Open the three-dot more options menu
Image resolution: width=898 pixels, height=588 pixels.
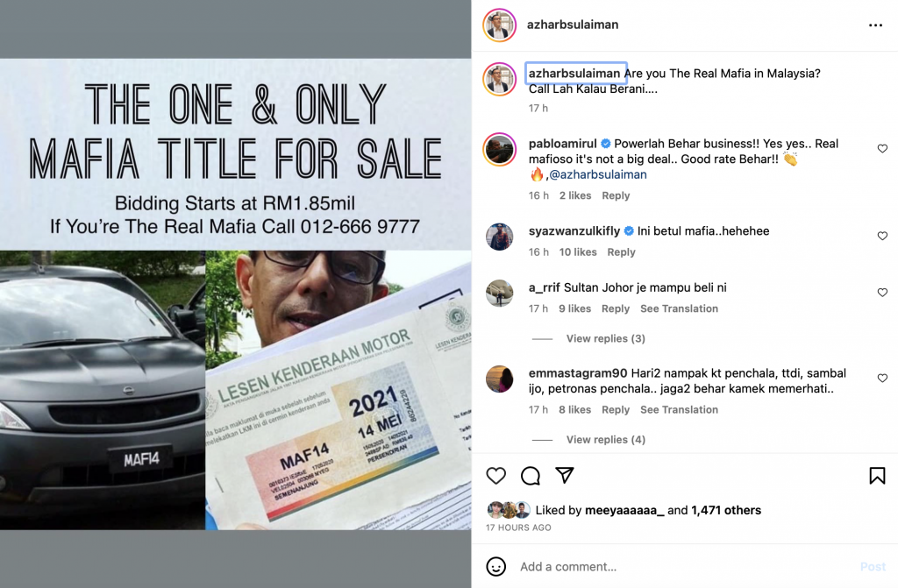pyautogui.click(x=875, y=25)
